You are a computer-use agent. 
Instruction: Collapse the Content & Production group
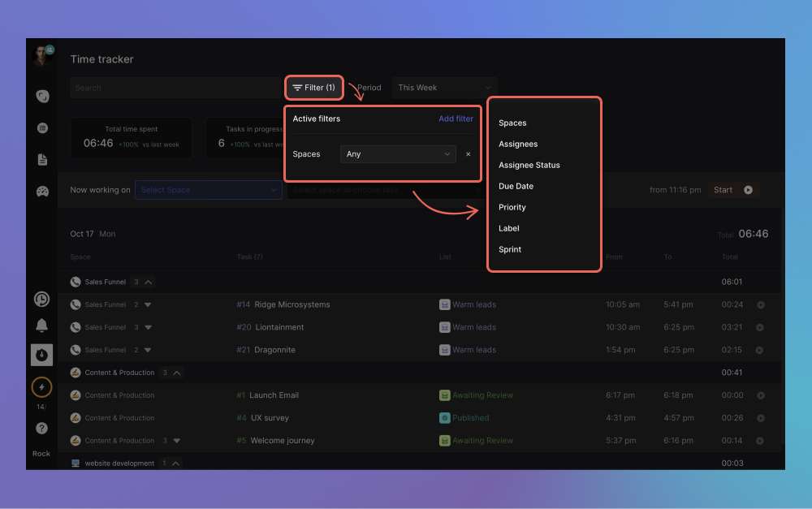[x=177, y=373]
